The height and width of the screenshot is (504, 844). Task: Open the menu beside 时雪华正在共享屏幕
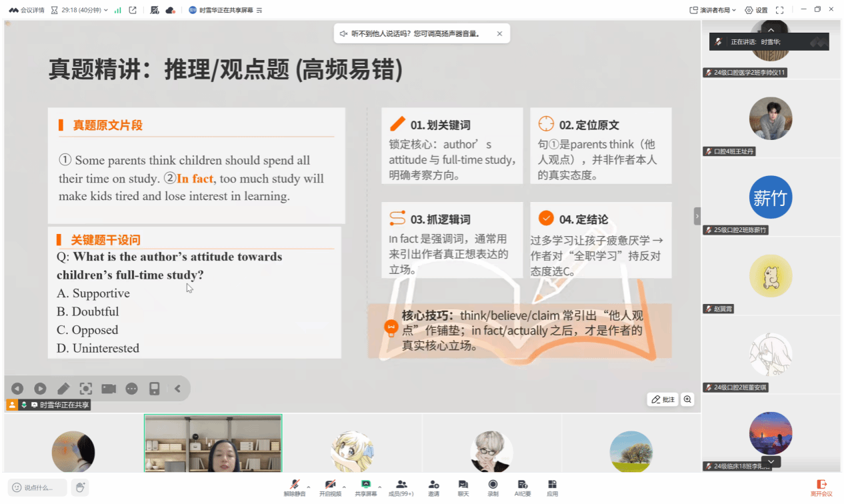click(x=259, y=10)
